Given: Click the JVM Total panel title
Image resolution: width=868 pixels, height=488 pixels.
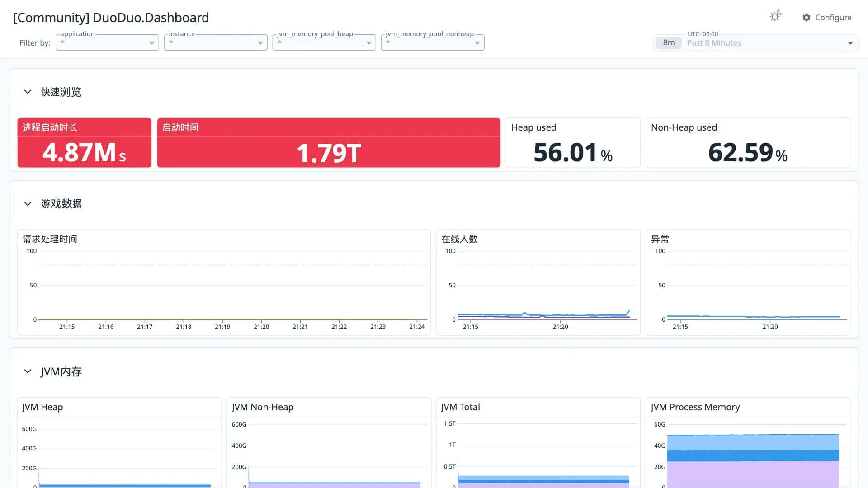Looking at the screenshot, I should [x=461, y=407].
